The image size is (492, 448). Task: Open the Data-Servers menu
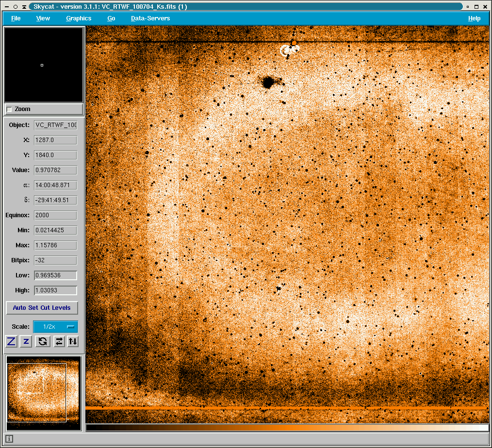click(150, 18)
